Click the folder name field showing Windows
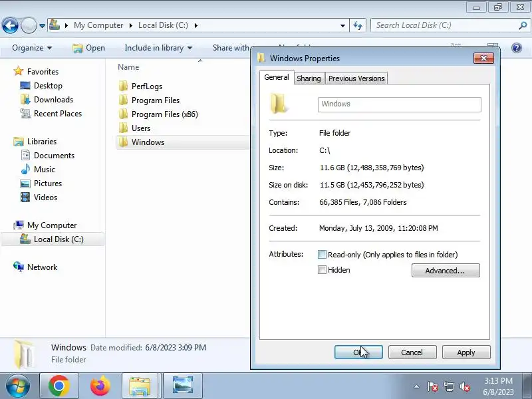The width and height of the screenshot is (532, 399). click(x=400, y=104)
